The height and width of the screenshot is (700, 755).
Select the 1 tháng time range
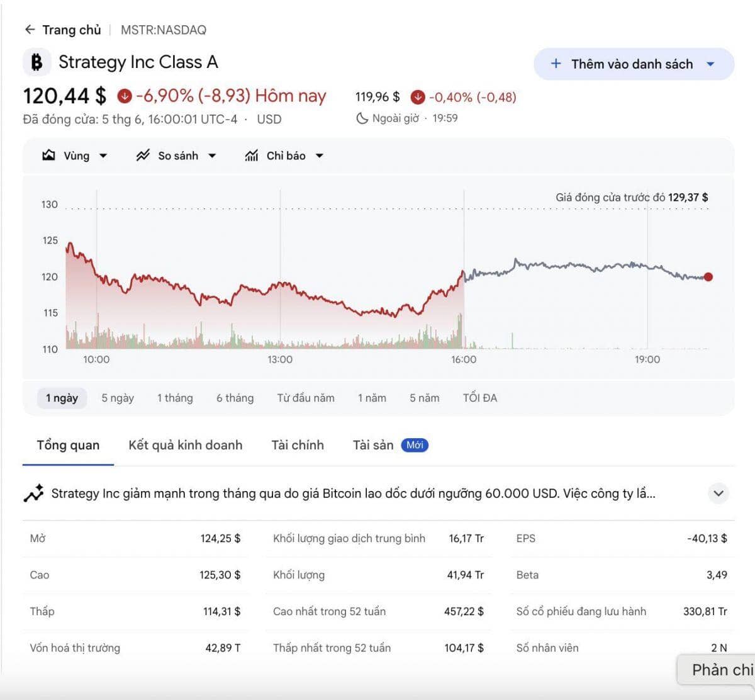click(175, 398)
